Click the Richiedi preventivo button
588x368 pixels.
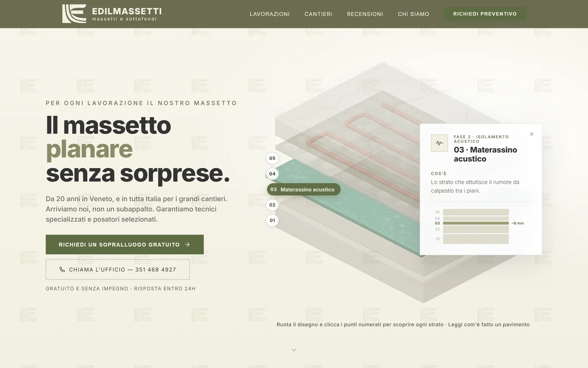pyautogui.click(x=485, y=14)
